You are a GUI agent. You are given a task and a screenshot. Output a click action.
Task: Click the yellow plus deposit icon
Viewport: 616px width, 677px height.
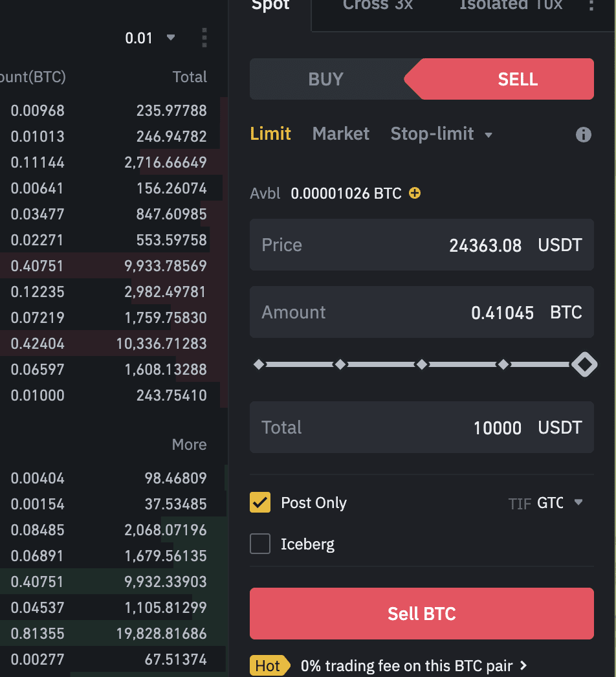point(415,193)
